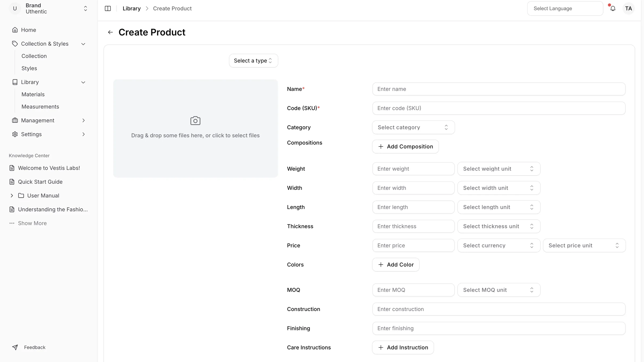Viewport: 644px width, 362px height.
Task: Open the Select a type dropdown
Action: (253, 61)
